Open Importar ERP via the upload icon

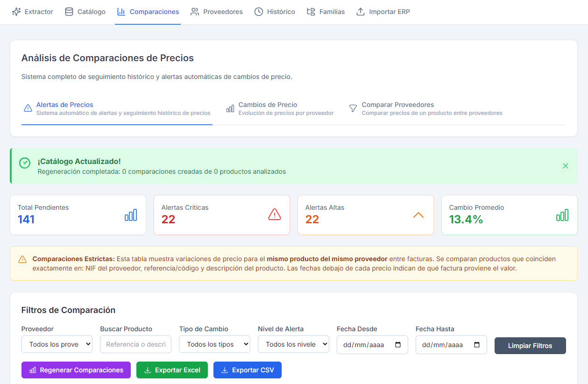(360, 12)
